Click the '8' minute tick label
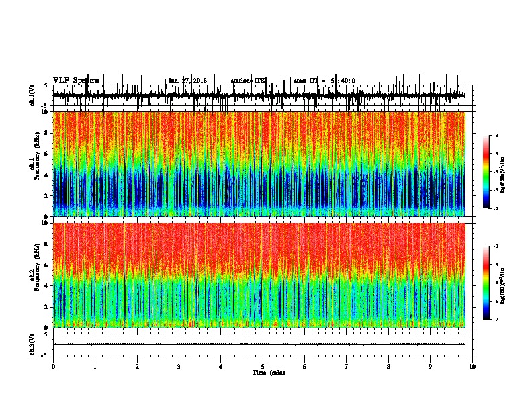The image size is (532, 411). (x=388, y=367)
